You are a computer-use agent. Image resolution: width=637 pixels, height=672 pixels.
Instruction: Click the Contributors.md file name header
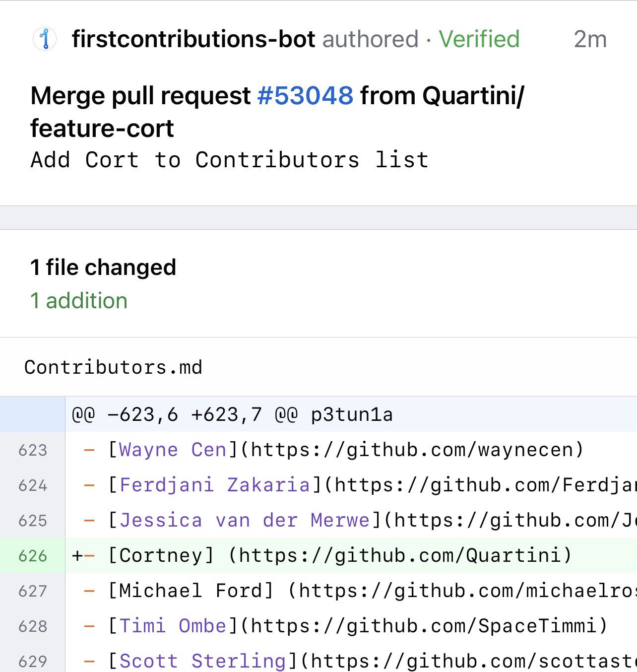pos(113,367)
